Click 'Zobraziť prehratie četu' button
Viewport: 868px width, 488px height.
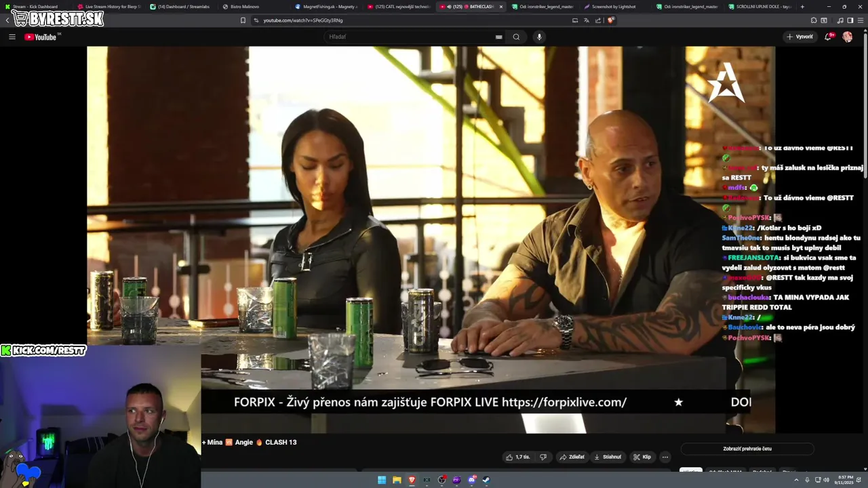[x=747, y=449]
